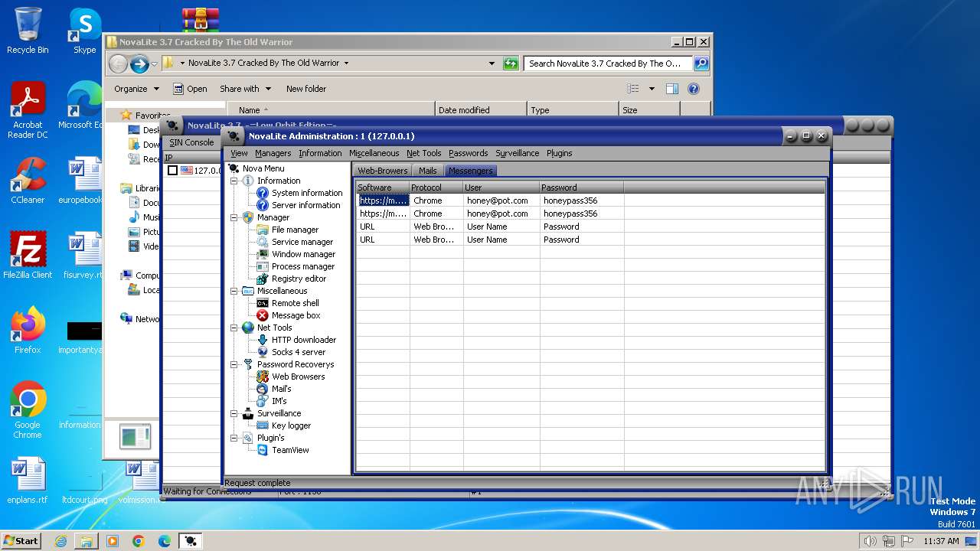Viewport: 980px width, 551px height.
Task: Click the taskbar clock 11:37 AM
Action: click(x=941, y=541)
